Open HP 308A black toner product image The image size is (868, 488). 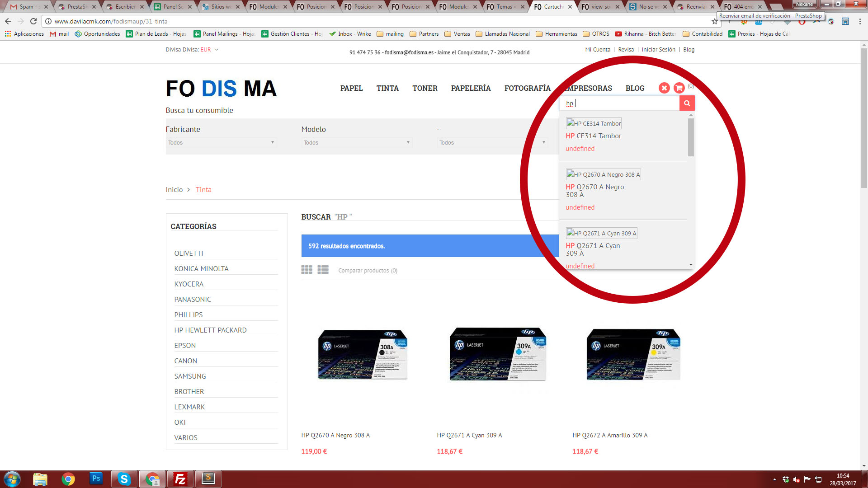(x=363, y=354)
